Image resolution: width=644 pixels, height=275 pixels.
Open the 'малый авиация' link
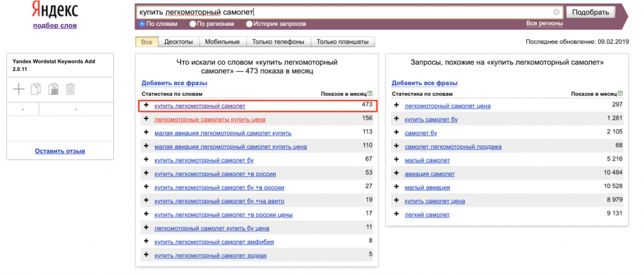pyautogui.click(x=427, y=188)
